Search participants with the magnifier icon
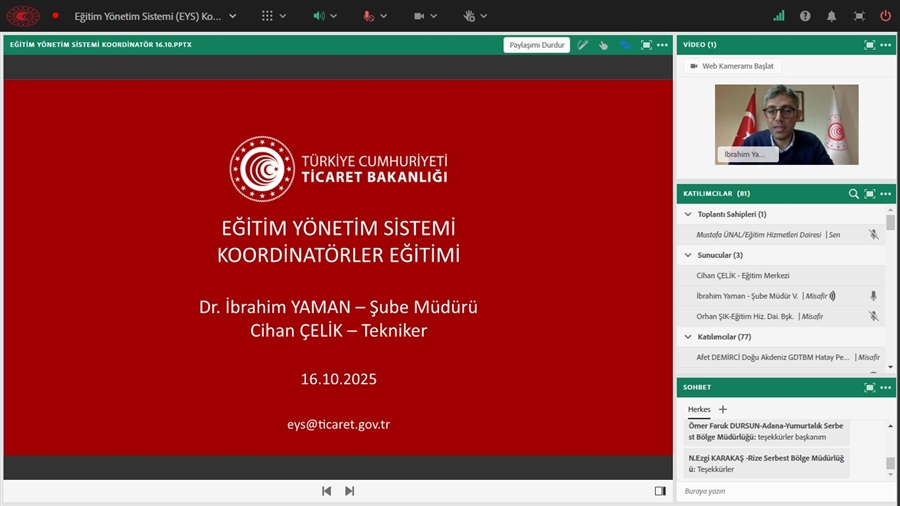 853,194
